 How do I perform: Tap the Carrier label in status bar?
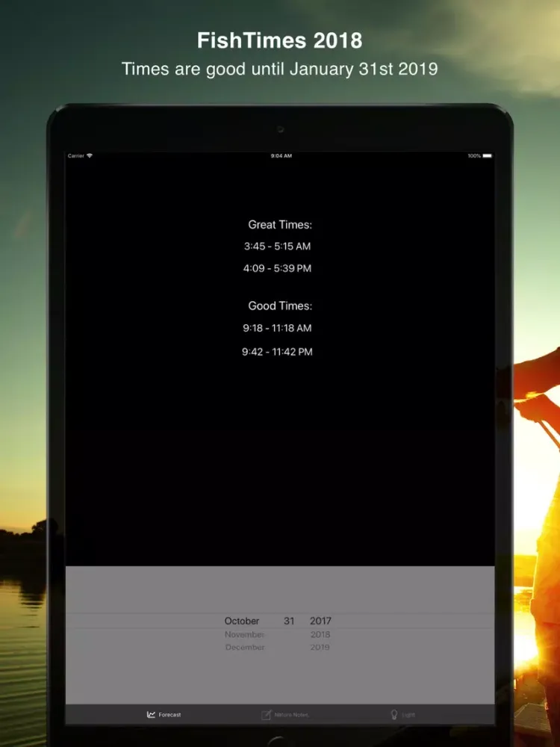(76, 156)
